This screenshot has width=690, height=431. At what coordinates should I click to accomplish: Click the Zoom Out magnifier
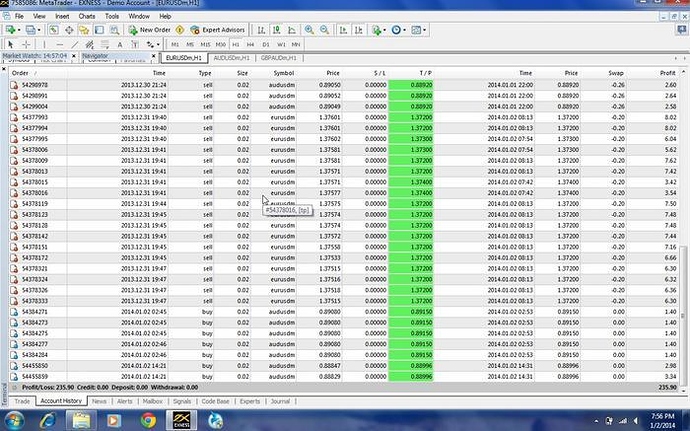(x=324, y=30)
